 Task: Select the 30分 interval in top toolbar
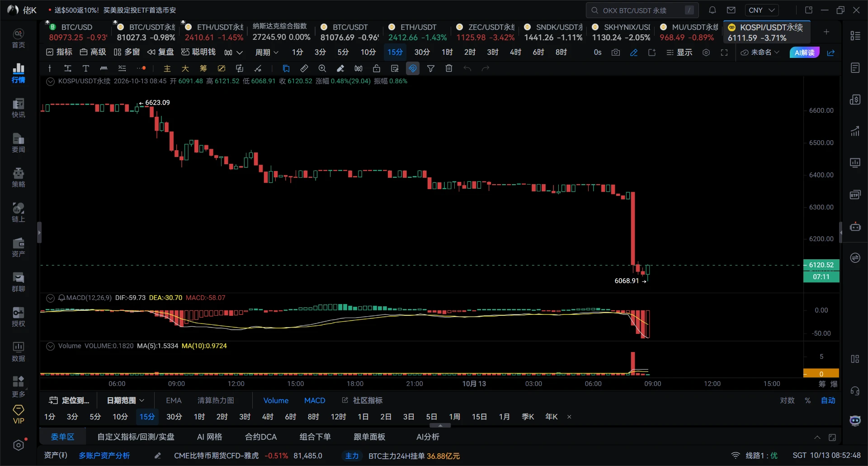coord(422,52)
